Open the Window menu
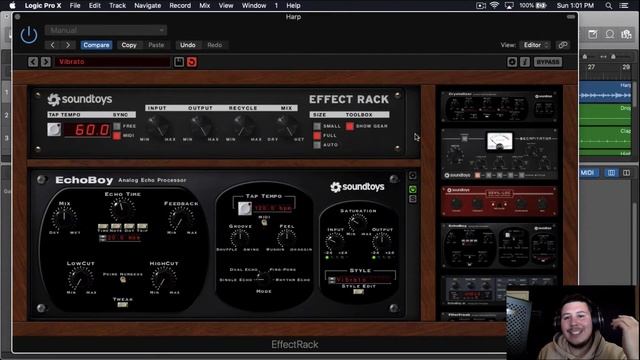Image resolution: width=640 pixels, height=360 pixels. point(254,5)
